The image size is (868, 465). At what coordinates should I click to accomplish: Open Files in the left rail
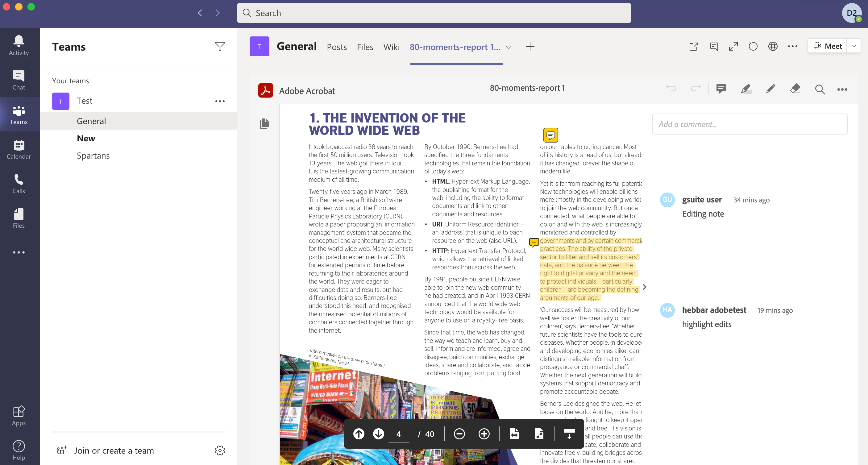point(19,218)
